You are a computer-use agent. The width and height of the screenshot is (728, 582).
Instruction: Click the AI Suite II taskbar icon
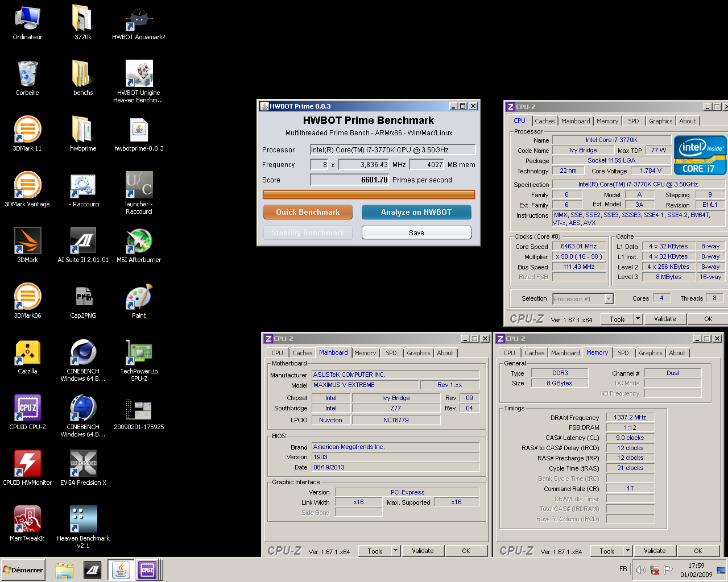pyautogui.click(x=93, y=570)
